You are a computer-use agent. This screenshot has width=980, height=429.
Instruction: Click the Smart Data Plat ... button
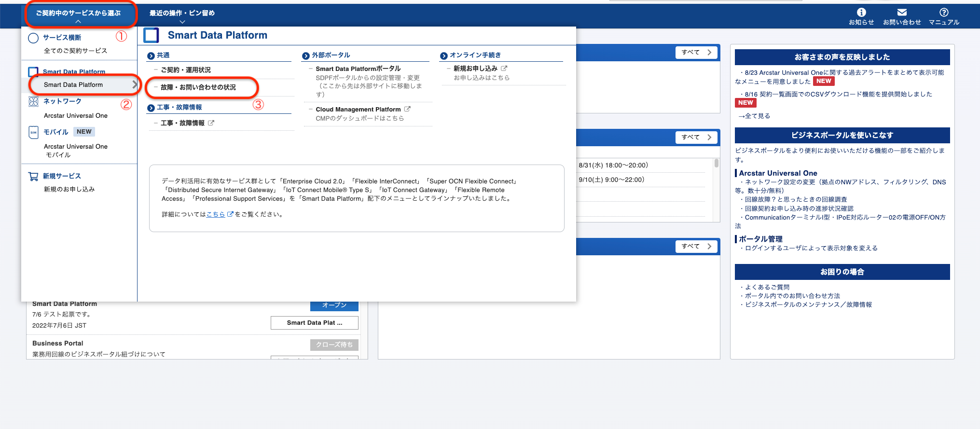click(315, 323)
